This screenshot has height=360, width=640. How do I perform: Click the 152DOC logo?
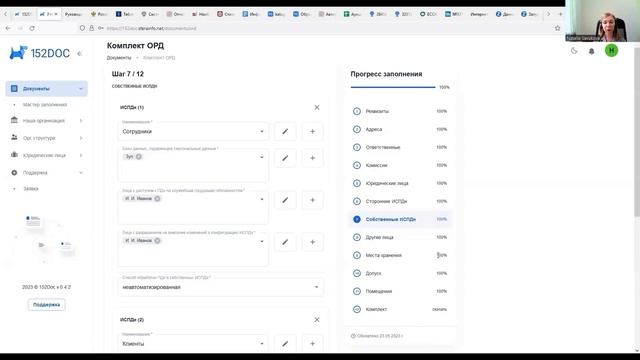pos(40,53)
